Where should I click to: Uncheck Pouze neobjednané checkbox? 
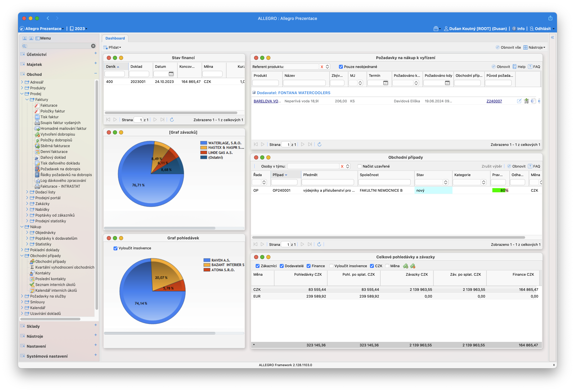click(341, 67)
